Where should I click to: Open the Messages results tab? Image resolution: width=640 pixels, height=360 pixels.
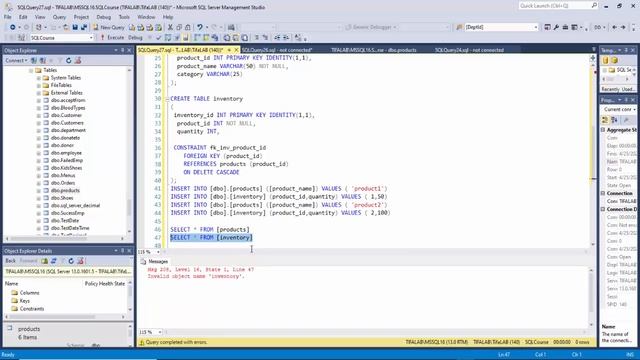pos(155,261)
